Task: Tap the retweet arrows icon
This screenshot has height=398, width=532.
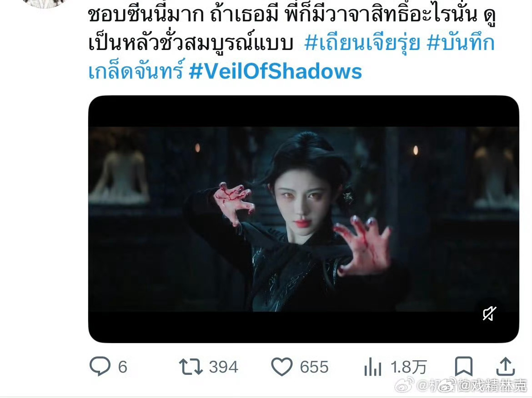Action: (x=191, y=367)
